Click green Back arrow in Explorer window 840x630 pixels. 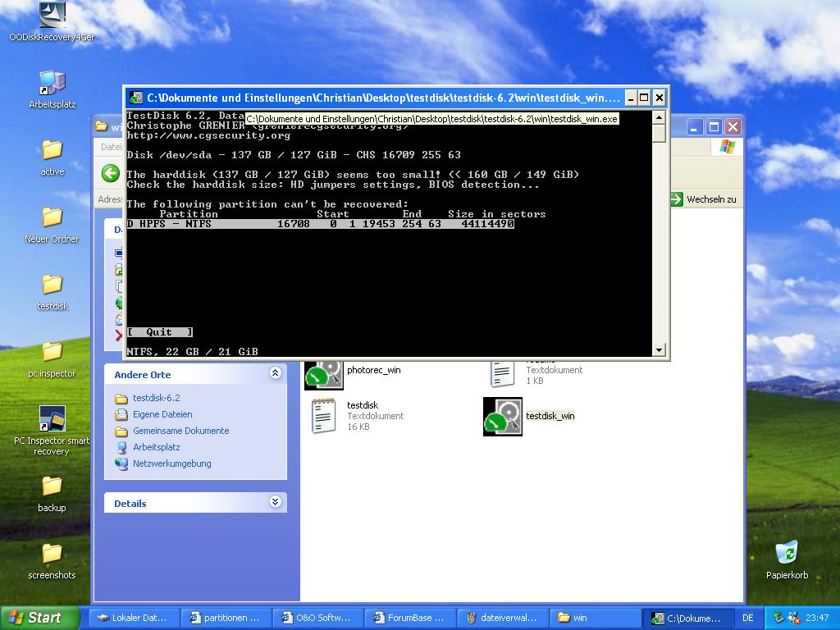point(111,173)
